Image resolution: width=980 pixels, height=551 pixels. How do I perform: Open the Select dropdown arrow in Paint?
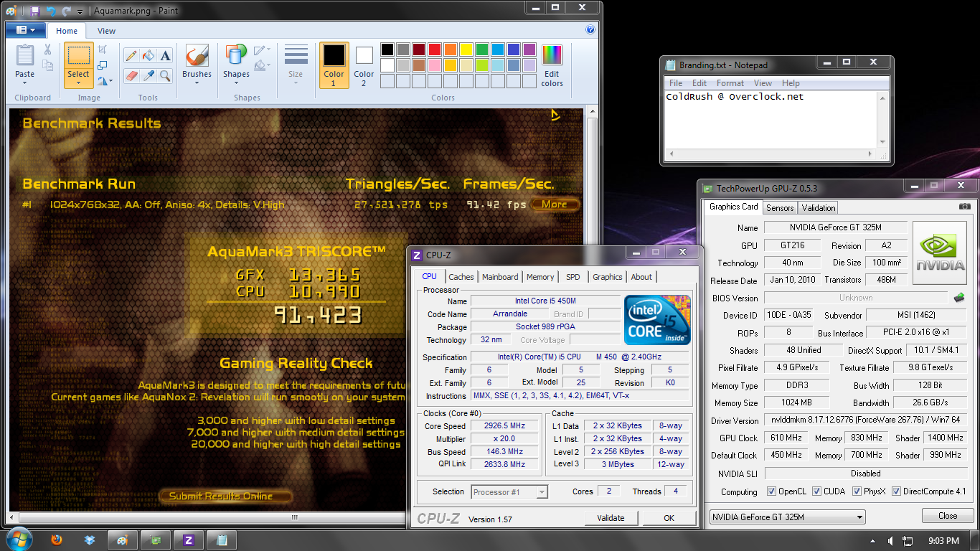click(78, 83)
